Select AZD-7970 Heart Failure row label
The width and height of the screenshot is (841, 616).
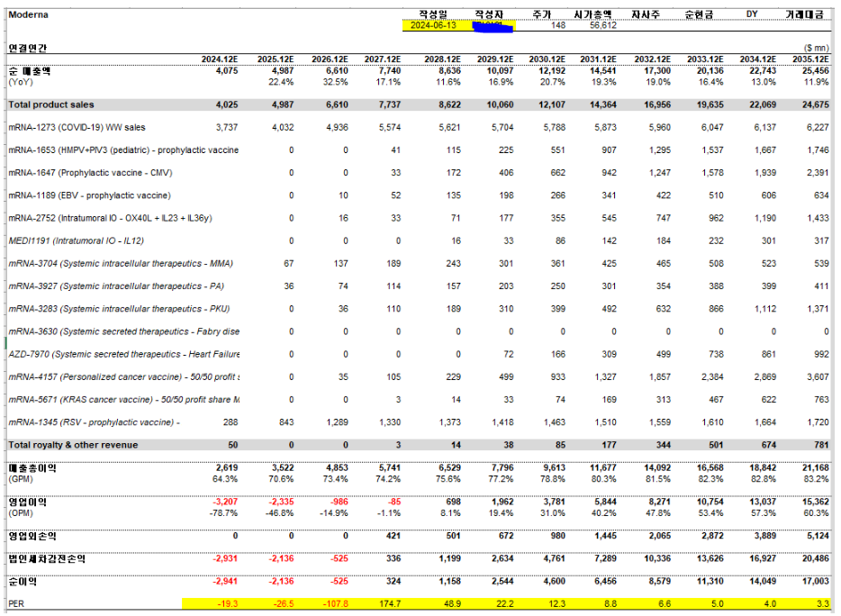124,354
